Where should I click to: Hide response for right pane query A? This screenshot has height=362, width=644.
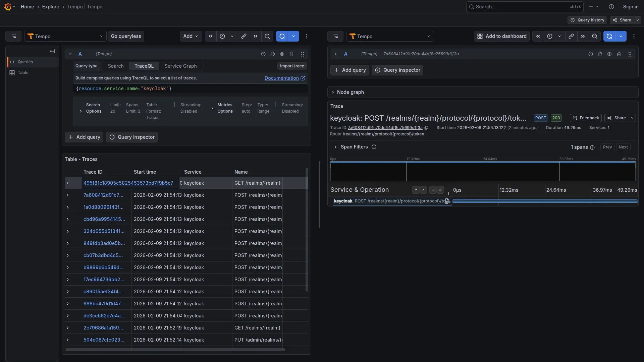[x=609, y=54]
